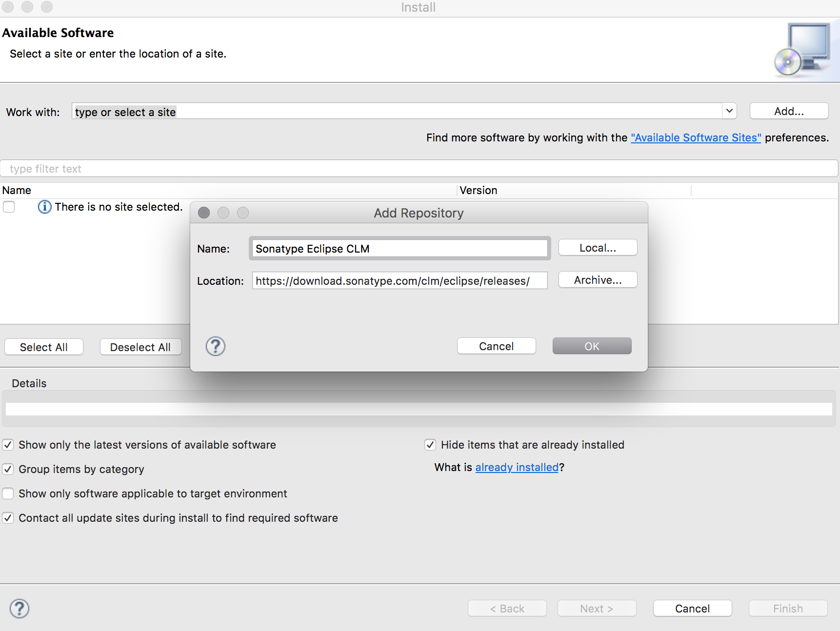Image resolution: width=840 pixels, height=631 pixels.
Task: Click the Add... repository button
Action: (789, 111)
